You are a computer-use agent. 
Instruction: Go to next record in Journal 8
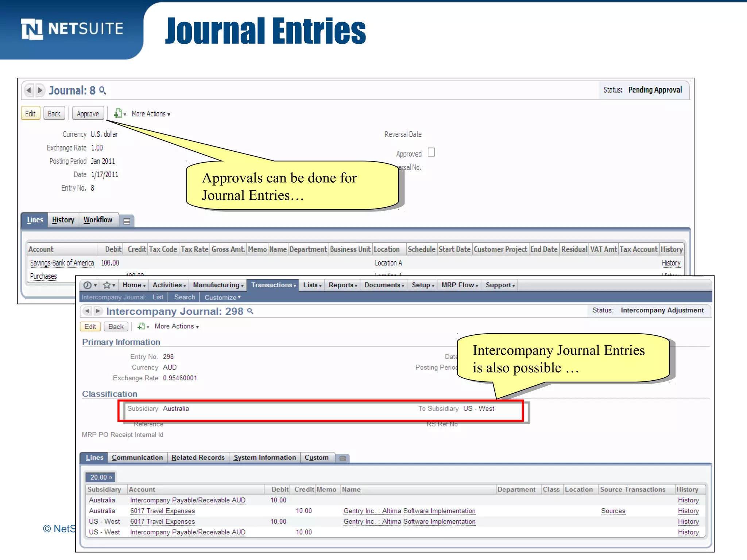(40, 90)
